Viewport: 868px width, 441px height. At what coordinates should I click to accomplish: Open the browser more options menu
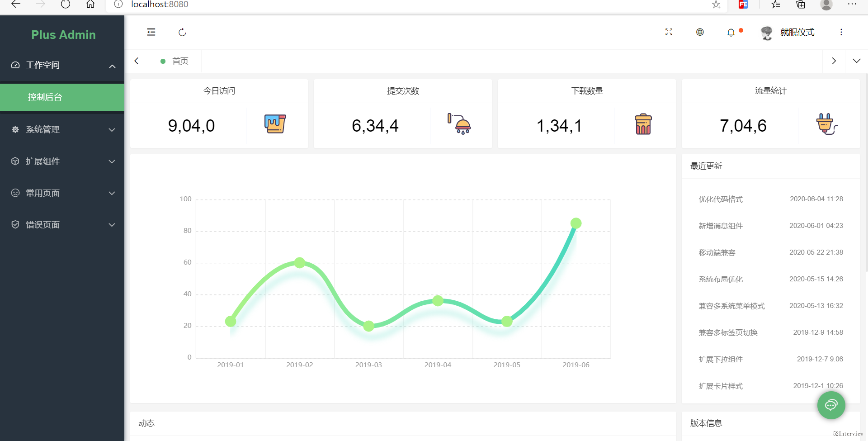(x=852, y=4)
